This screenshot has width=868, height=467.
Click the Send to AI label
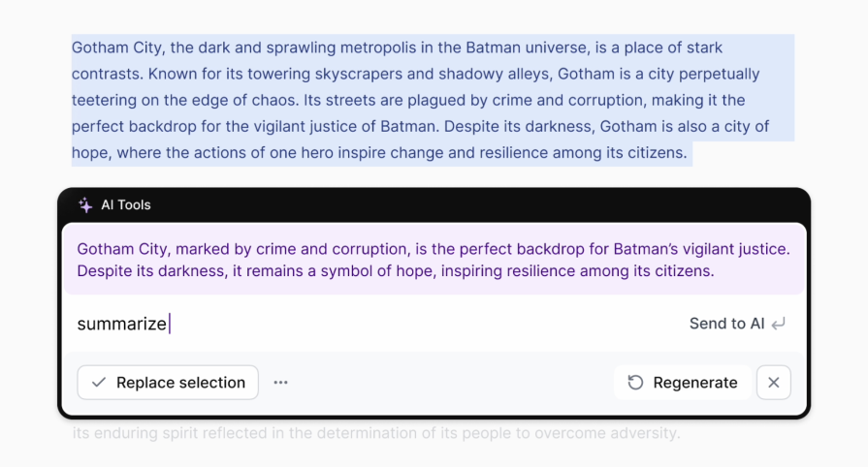pos(726,324)
